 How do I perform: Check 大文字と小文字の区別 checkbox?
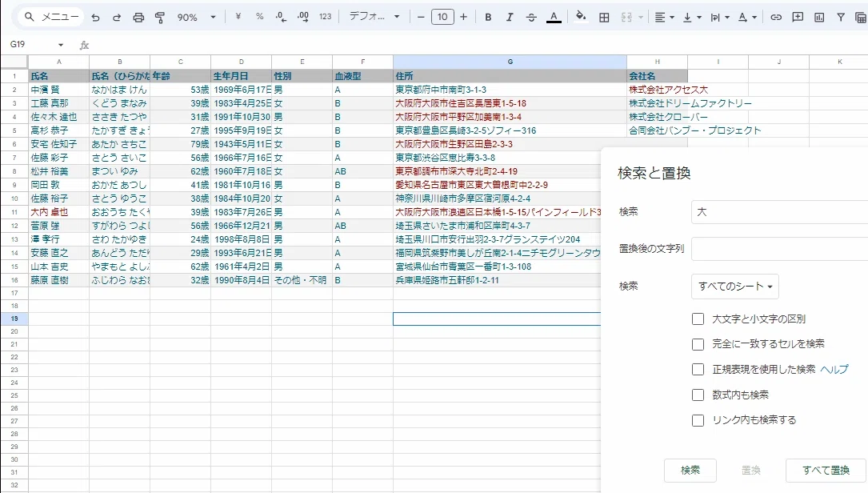(698, 319)
